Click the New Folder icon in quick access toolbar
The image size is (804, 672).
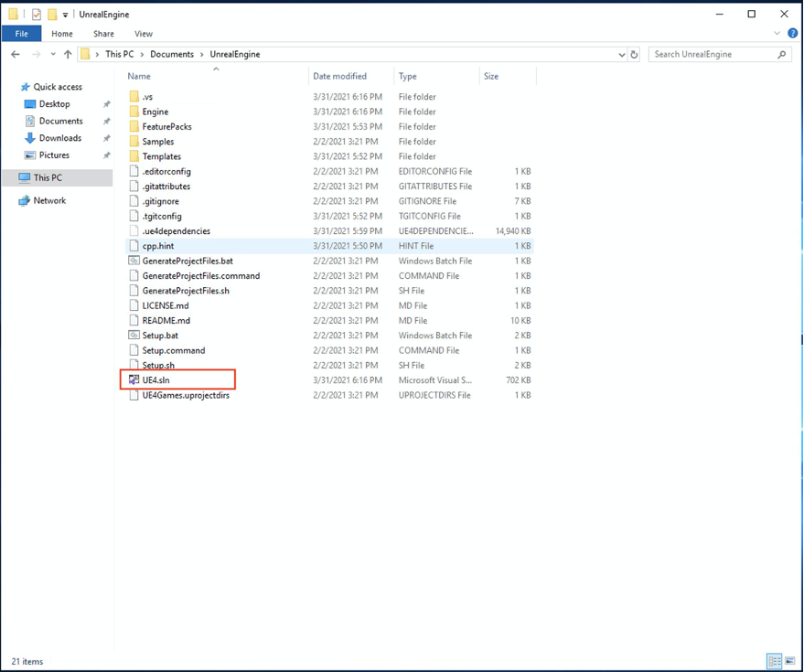[53, 14]
